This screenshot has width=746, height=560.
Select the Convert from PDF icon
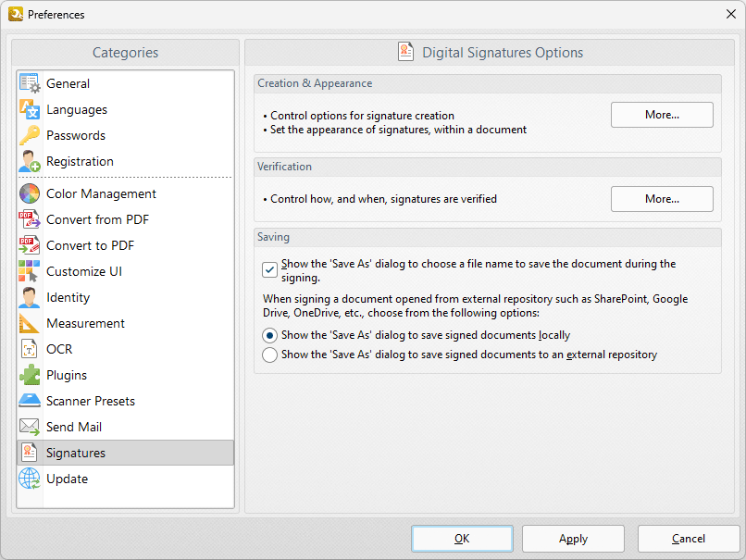coord(30,219)
